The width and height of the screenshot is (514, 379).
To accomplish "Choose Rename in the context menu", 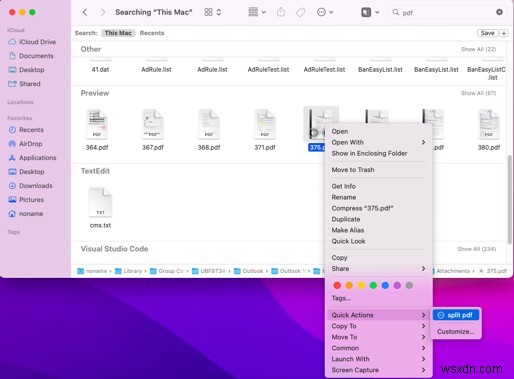I will coord(378,197).
